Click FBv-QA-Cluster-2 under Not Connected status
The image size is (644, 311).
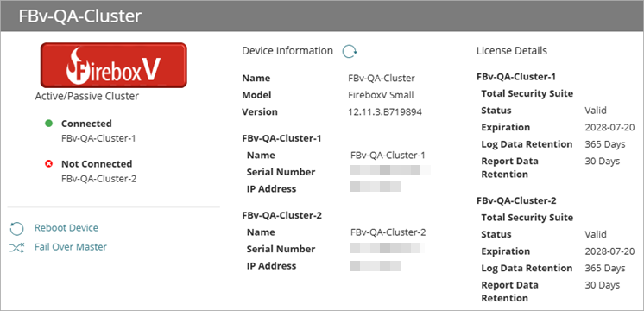pos(99,179)
